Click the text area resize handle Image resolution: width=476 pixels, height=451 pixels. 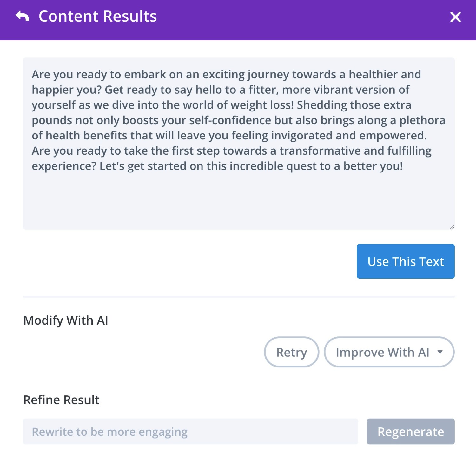pos(452,227)
